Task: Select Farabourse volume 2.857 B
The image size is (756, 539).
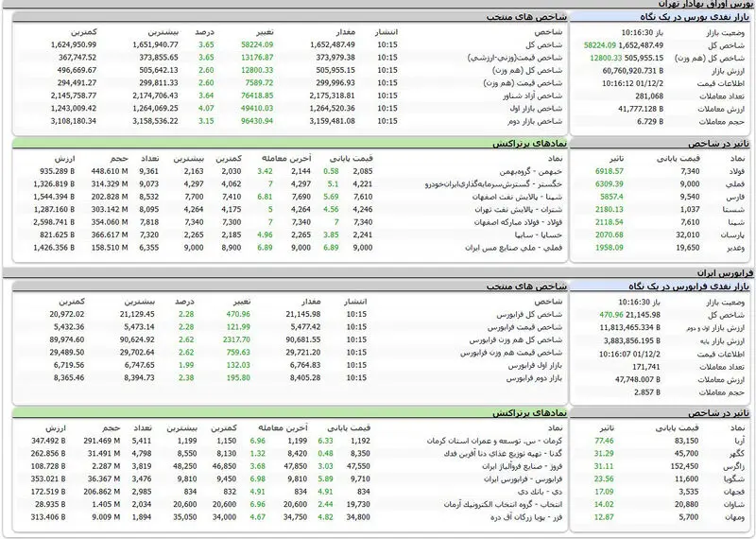Action: (647, 392)
